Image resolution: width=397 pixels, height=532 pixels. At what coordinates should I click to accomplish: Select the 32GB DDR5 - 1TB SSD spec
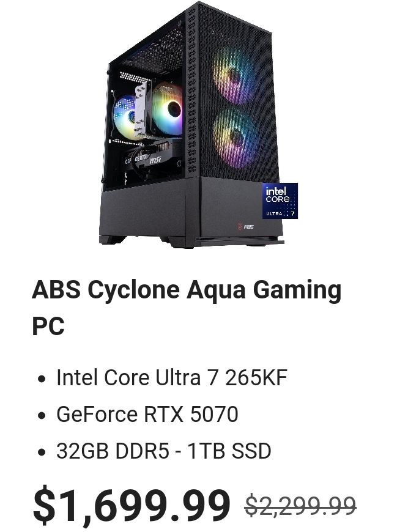click(x=163, y=451)
